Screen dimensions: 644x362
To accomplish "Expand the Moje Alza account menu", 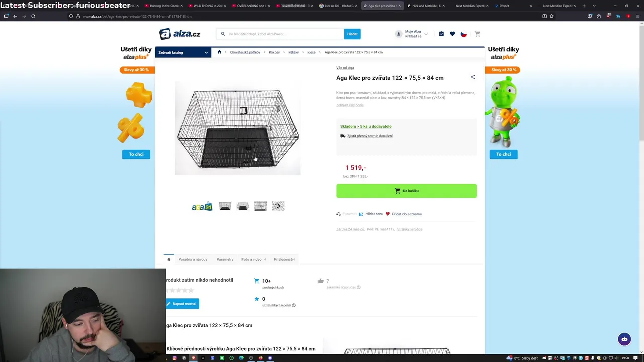I will click(412, 34).
